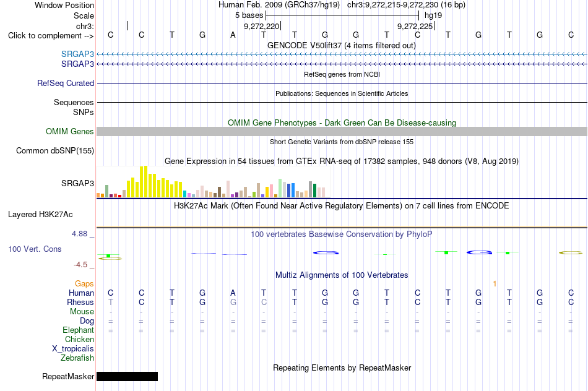Click the 'Publications: Sequences in Scientific Articles' title
Viewport: 588px width, 391px height.
[342, 93]
